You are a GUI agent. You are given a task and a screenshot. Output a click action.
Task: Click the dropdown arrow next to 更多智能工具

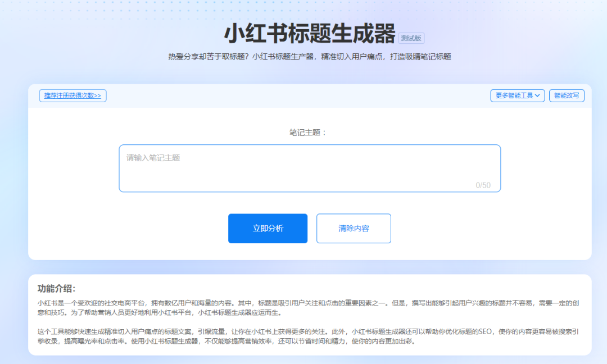pyautogui.click(x=538, y=95)
